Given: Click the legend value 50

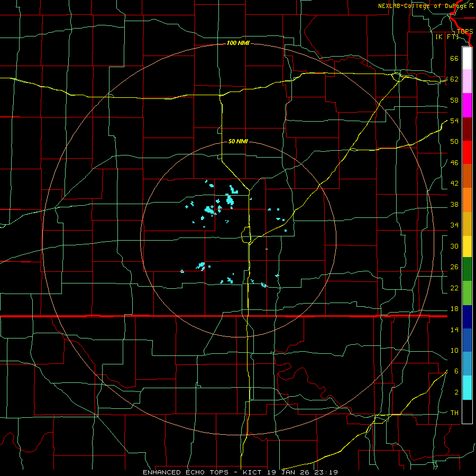Looking at the screenshot, I should click(454, 142).
